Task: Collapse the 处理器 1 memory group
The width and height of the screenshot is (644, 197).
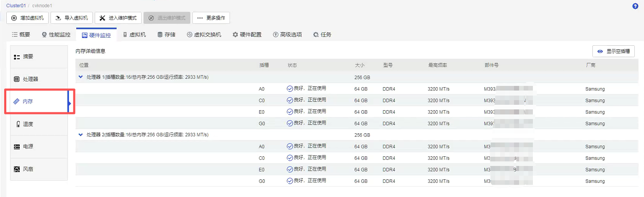Action: [x=81, y=77]
